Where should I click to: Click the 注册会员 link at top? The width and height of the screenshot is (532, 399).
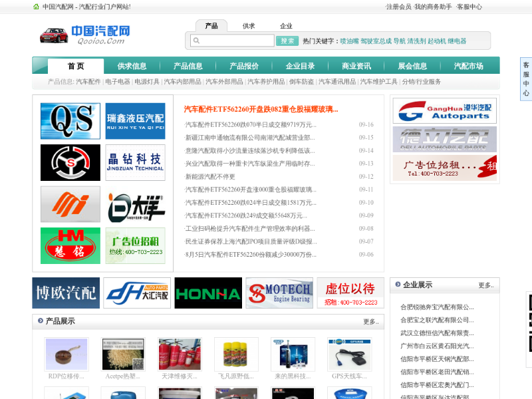tap(398, 7)
